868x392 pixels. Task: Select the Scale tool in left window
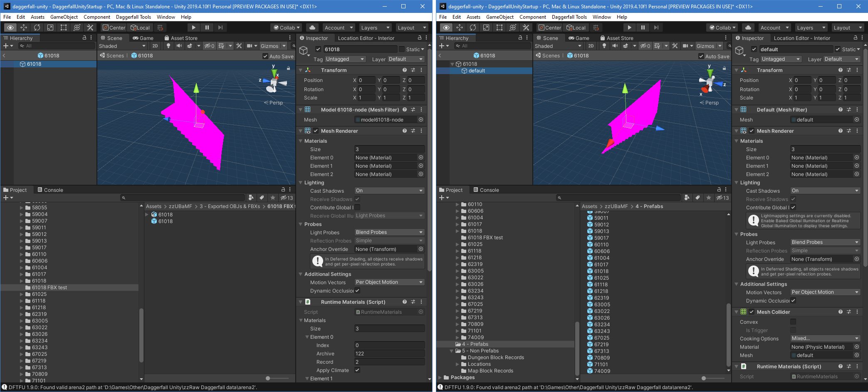(50, 27)
